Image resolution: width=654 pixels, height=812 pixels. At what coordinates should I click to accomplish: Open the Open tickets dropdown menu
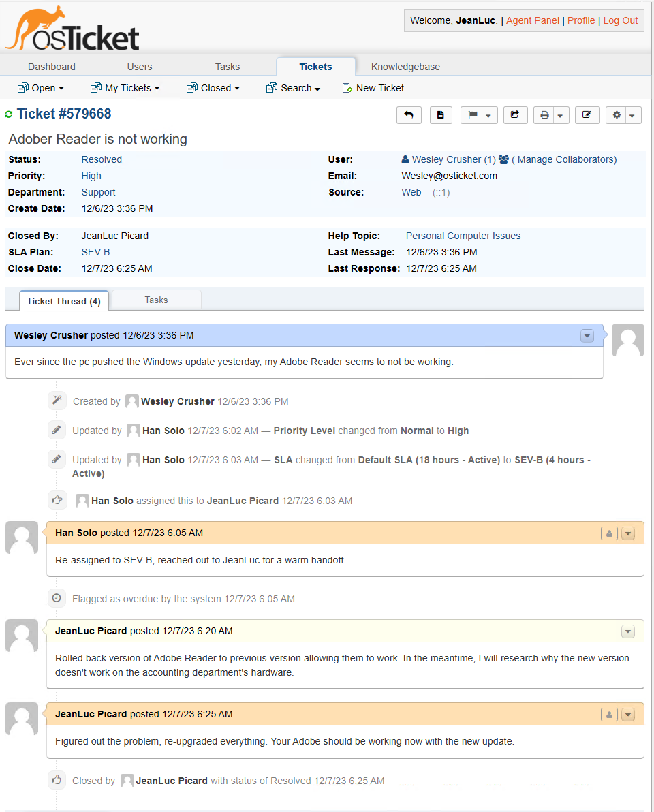point(41,88)
